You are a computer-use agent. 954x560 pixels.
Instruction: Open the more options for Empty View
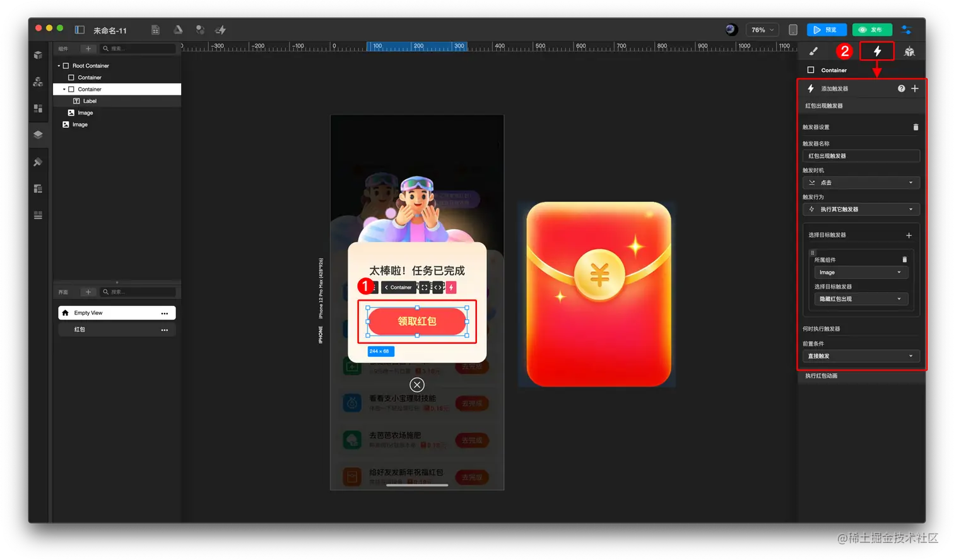pyautogui.click(x=165, y=313)
